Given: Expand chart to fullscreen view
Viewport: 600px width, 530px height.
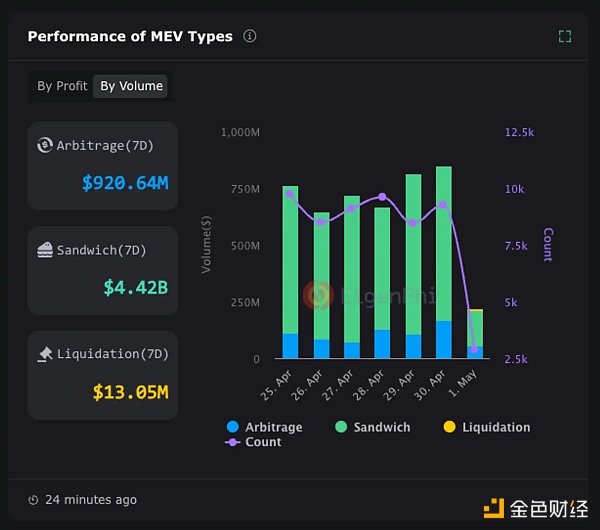Looking at the screenshot, I should pyautogui.click(x=565, y=37).
